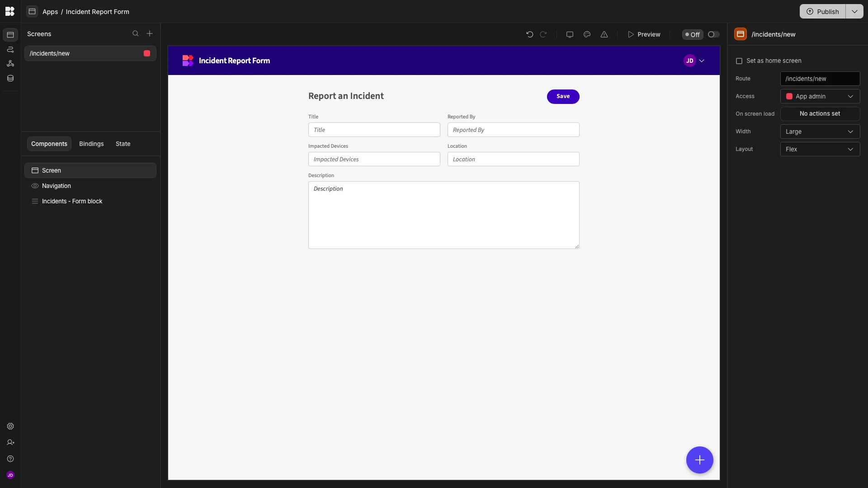
Task: Click the orange screen icon beside /incidents/new
Action: (x=741, y=34)
